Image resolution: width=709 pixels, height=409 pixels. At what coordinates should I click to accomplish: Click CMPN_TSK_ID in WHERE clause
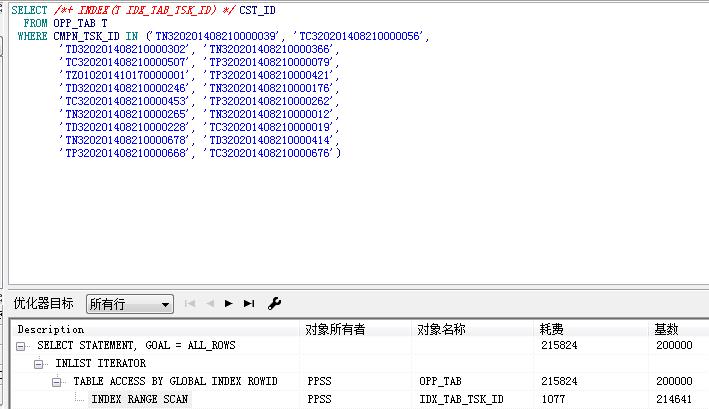pyautogui.click(x=86, y=36)
